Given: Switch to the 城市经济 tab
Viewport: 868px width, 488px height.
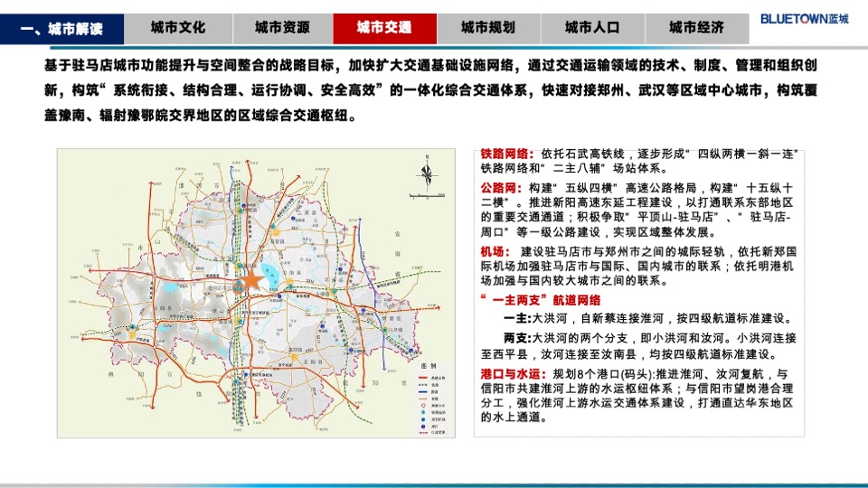Looking at the screenshot, I should click(696, 29).
